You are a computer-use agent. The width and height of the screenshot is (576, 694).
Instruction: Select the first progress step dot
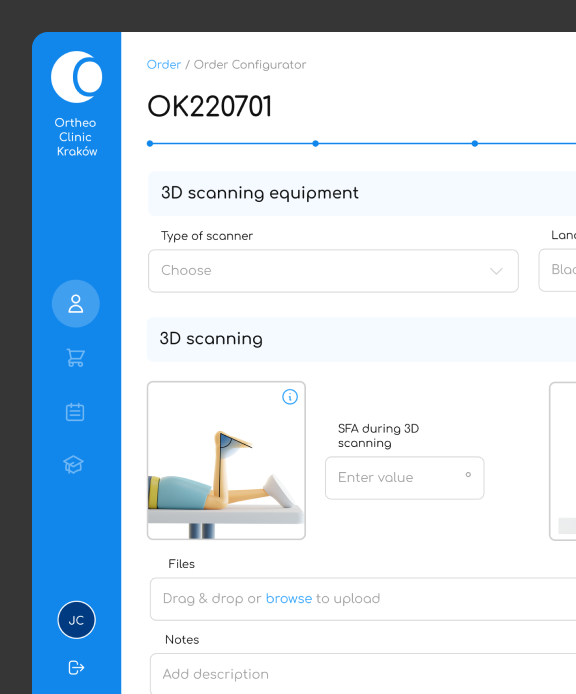(x=150, y=143)
